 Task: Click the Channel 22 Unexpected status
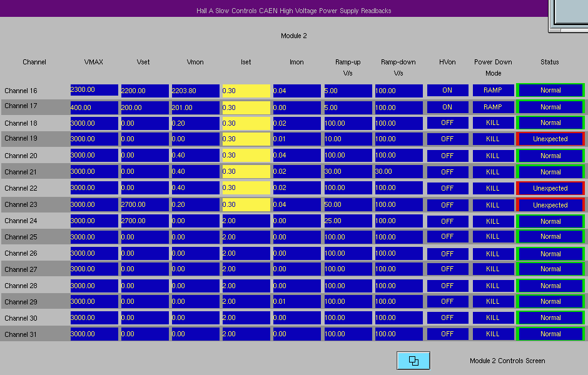pyautogui.click(x=550, y=188)
